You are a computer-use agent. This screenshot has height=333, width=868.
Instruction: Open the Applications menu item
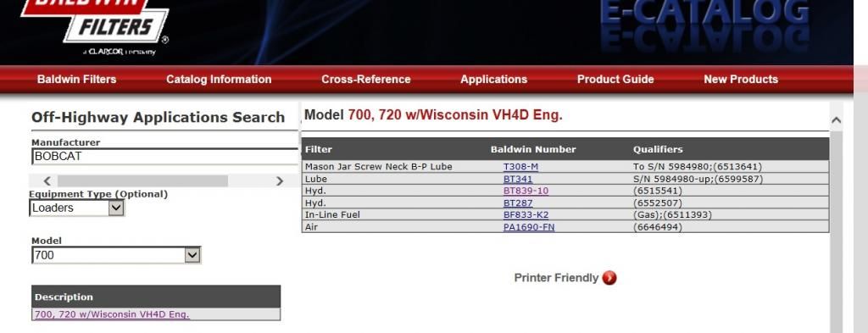(494, 79)
